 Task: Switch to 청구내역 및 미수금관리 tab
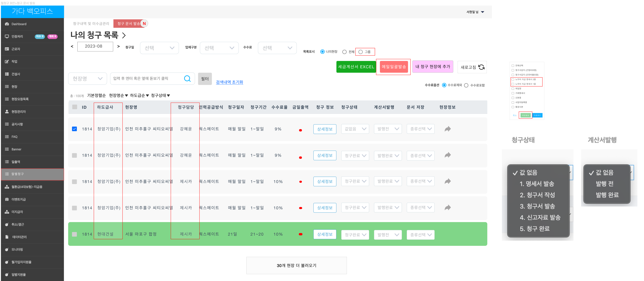[x=91, y=23]
